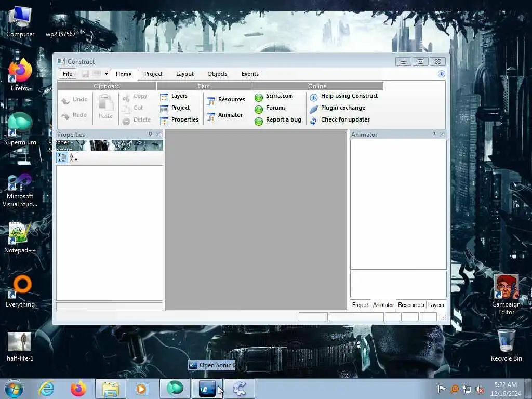Click the Action Center flag tray icon

tap(441, 389)
